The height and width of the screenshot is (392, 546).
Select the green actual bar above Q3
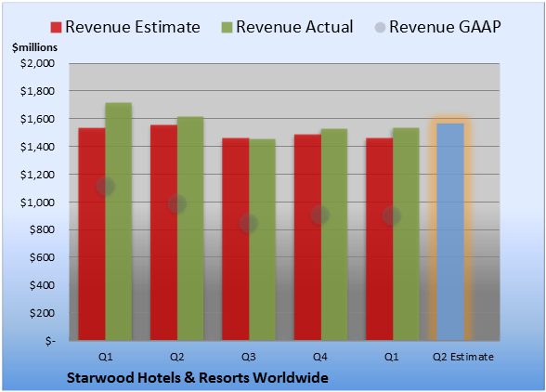pyautogui.click(x=263, y=240)
